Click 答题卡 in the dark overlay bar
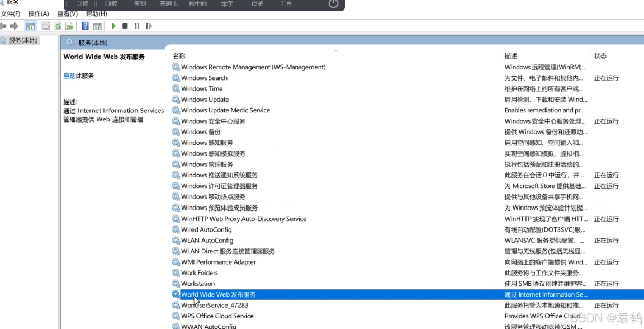The image size is (644, 329). tap(169, 4)
